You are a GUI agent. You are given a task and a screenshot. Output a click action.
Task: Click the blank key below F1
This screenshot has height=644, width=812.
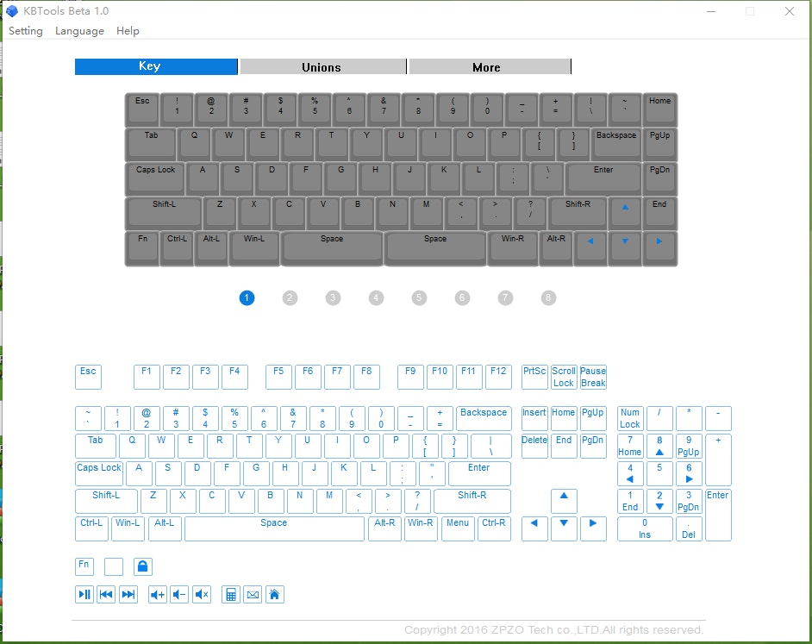point(114,566)
